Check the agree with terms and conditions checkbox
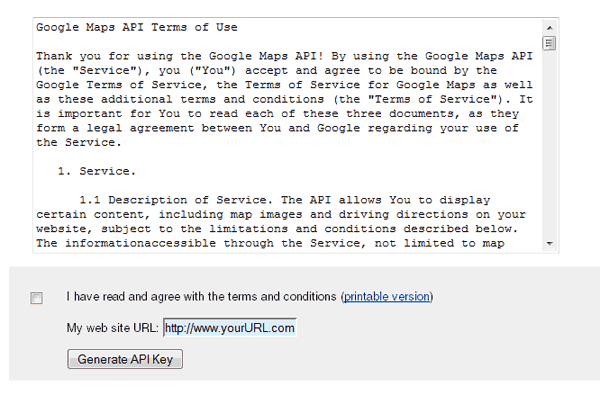600x395 pixels. point(37,298)
